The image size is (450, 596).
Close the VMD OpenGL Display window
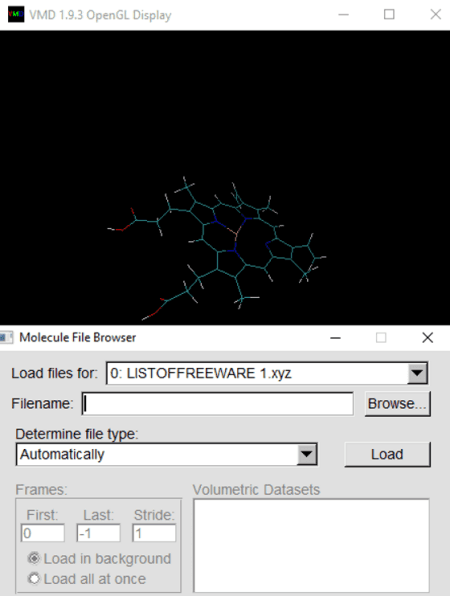(x=436, y=14)
